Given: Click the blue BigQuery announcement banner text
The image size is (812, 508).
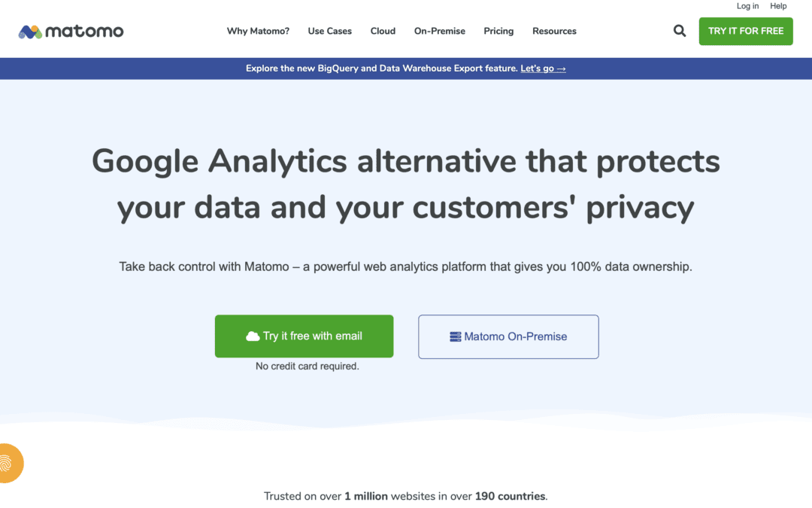Looking at the screenshot, I should point(382,68).
